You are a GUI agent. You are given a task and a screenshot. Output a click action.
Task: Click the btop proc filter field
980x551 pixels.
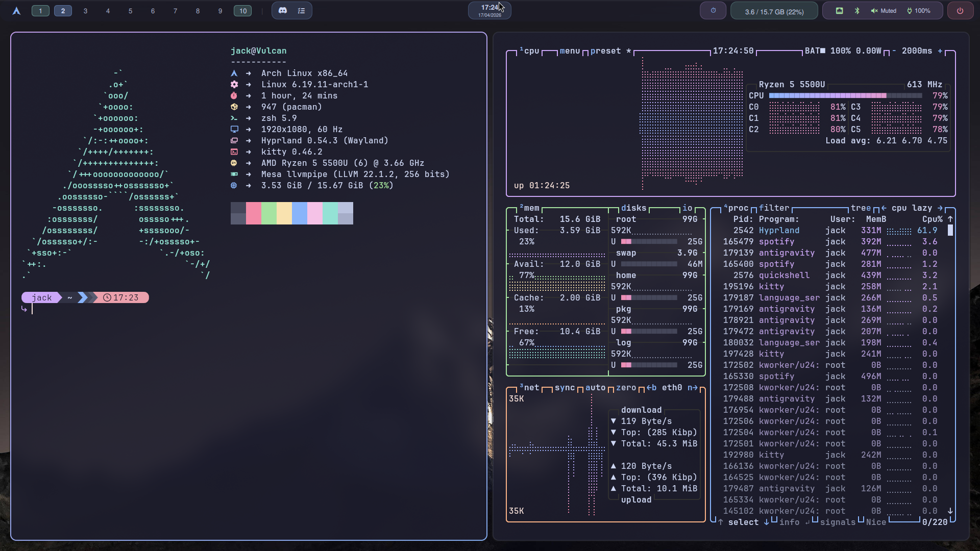(774, 208)
